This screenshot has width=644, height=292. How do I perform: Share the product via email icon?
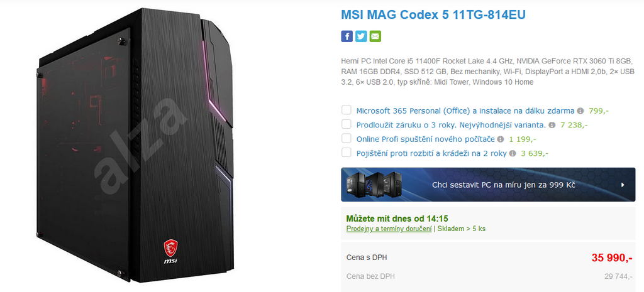click(x=375, y=36)
